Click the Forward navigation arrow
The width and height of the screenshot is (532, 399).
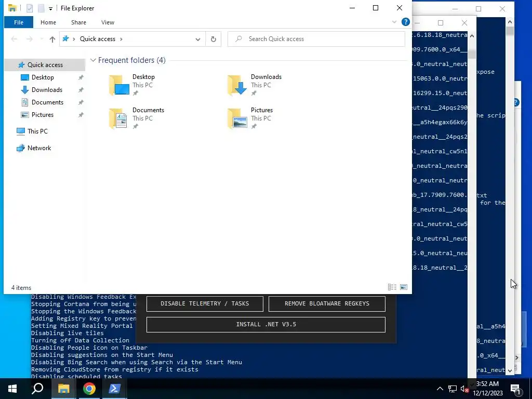pyautogui.click(x=30, y=39)
